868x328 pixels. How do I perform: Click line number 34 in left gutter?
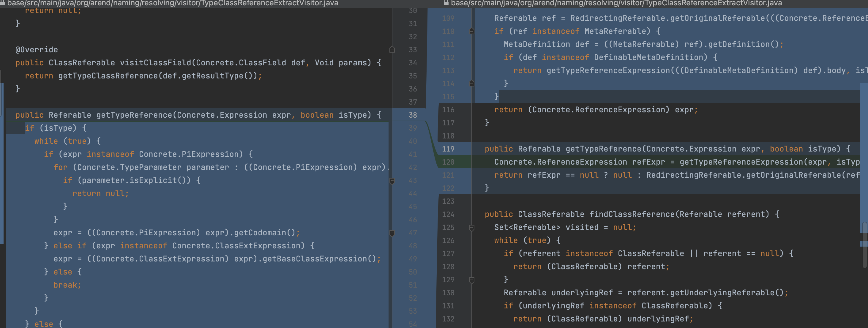click(413, 63)
